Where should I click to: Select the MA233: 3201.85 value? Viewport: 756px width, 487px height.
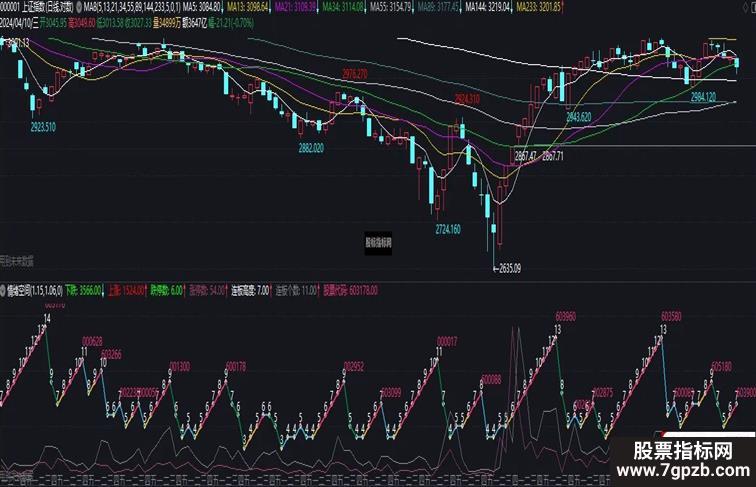(539, 8)
